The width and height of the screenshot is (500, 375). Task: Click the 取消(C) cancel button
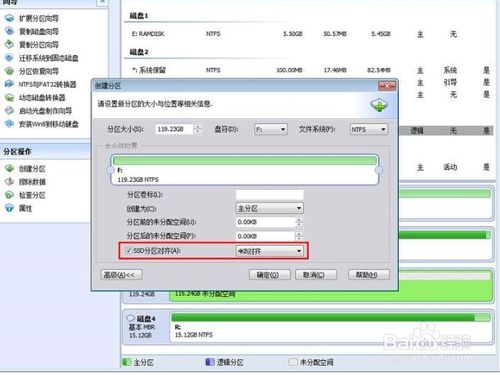[x=316, y=275]
